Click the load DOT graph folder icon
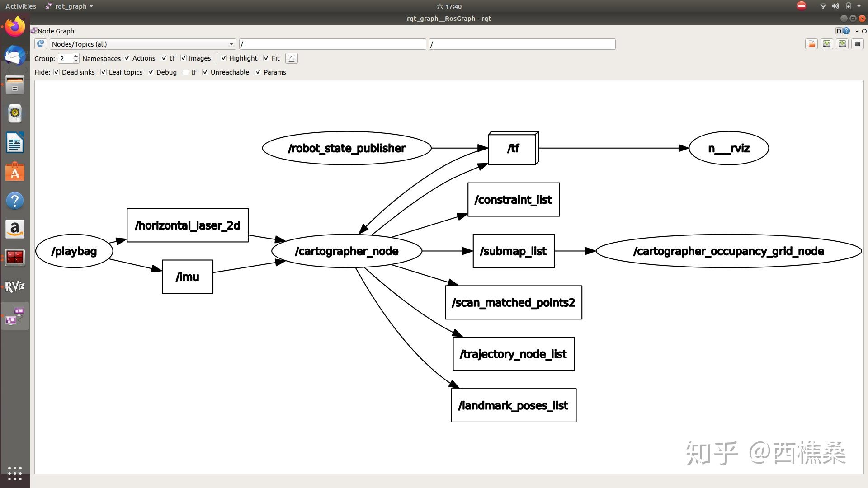Image resolution: width=868 pixels, height=488 pixels. (x=811, y=44)
